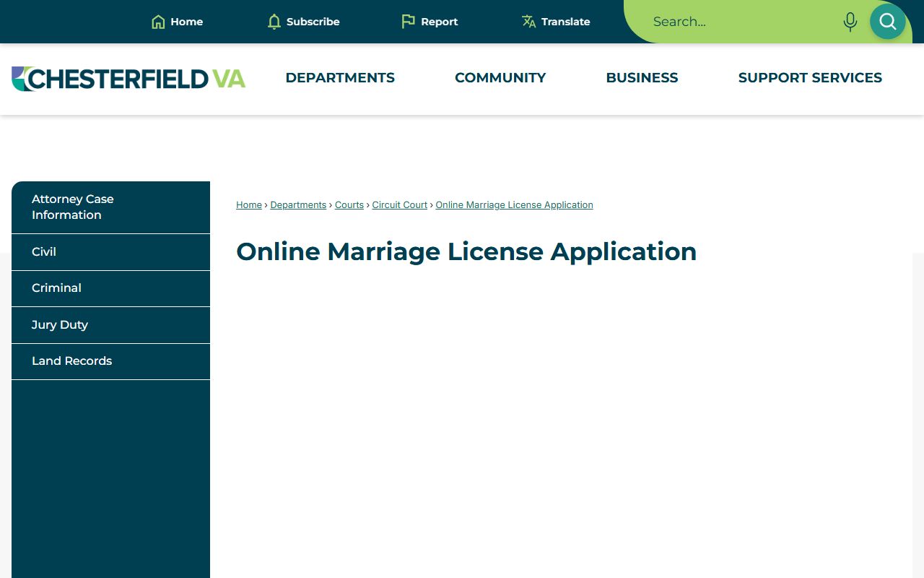Click the Home house icon
Image resolution: width=924 pixels, height=578 pixels.
point(158,22)
